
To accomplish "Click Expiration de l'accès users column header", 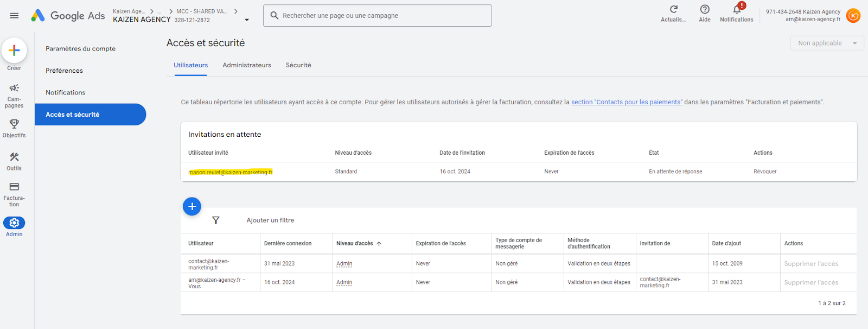I will 441,244.
